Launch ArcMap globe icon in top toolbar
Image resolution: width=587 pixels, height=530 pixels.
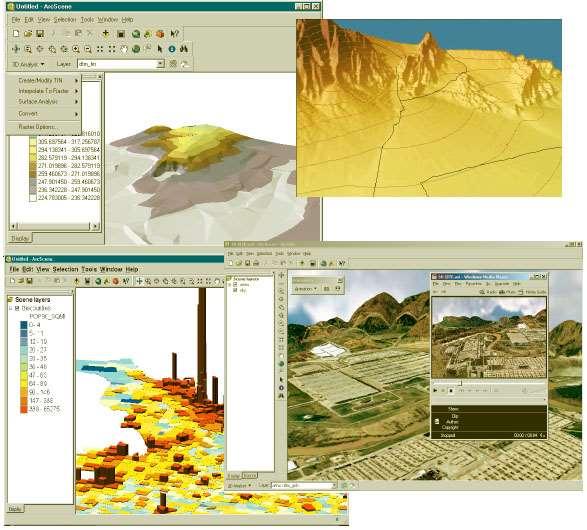tap(136, 34)
